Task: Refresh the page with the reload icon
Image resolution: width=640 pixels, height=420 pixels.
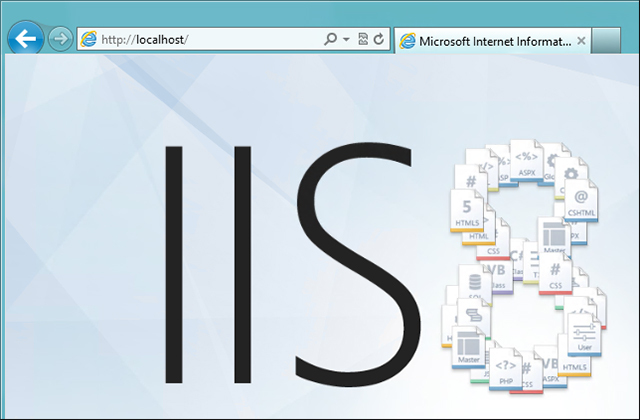Action: (x=379, y=39)
